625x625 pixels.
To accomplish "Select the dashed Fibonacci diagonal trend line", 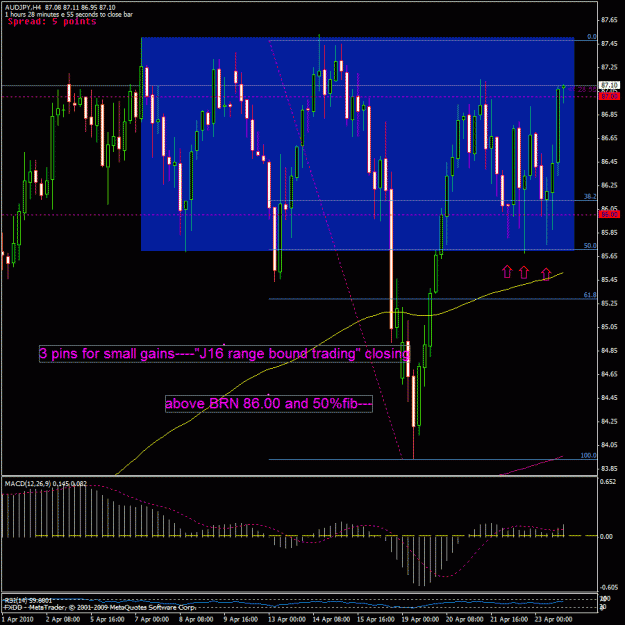I will (x=336, y=250).
